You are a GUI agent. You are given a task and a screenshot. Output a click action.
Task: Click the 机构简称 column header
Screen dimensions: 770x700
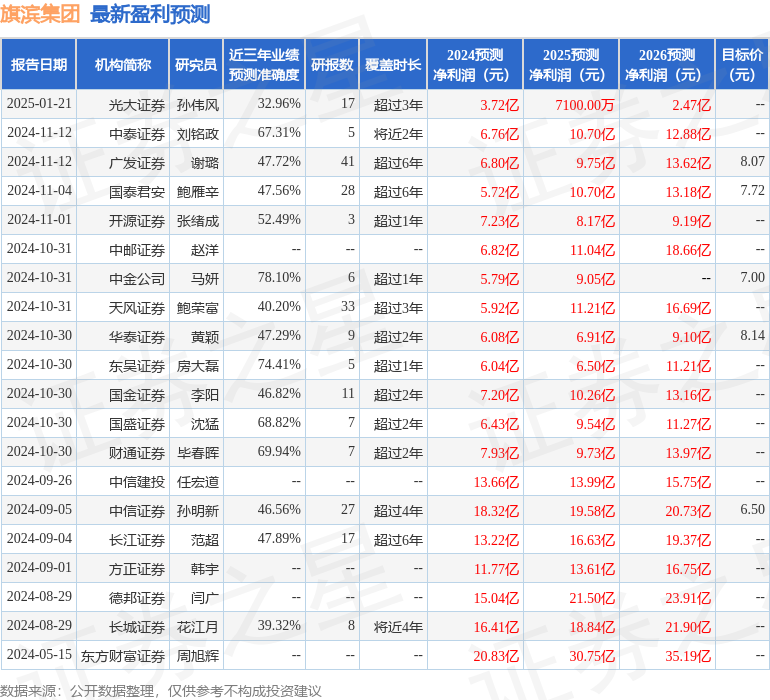pos(123,64)
